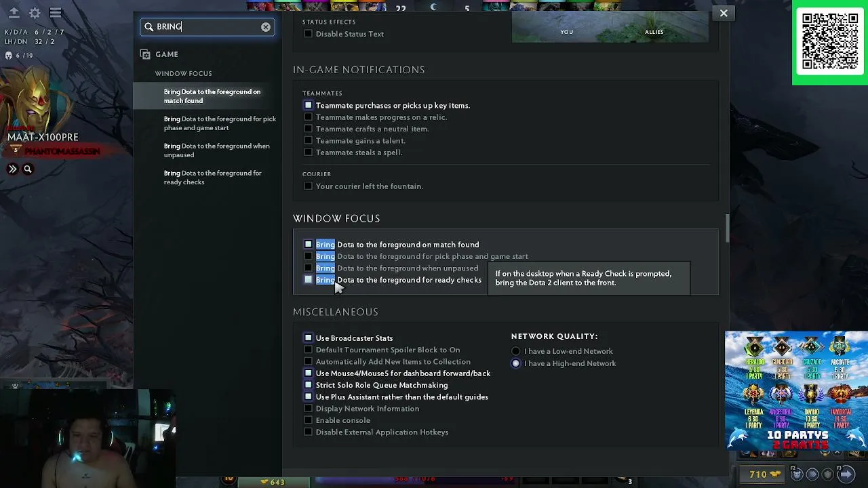Toggle Strict Solo Role Queue Matchmaking
868x488 pixels.
(309, 385)
